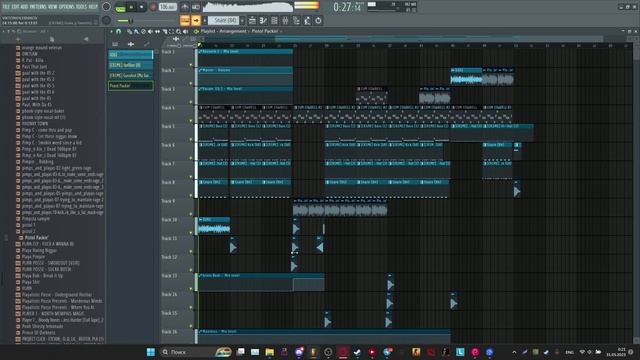Start playback with the Play button
Screen dimensions: 640x360
[131, 7]
